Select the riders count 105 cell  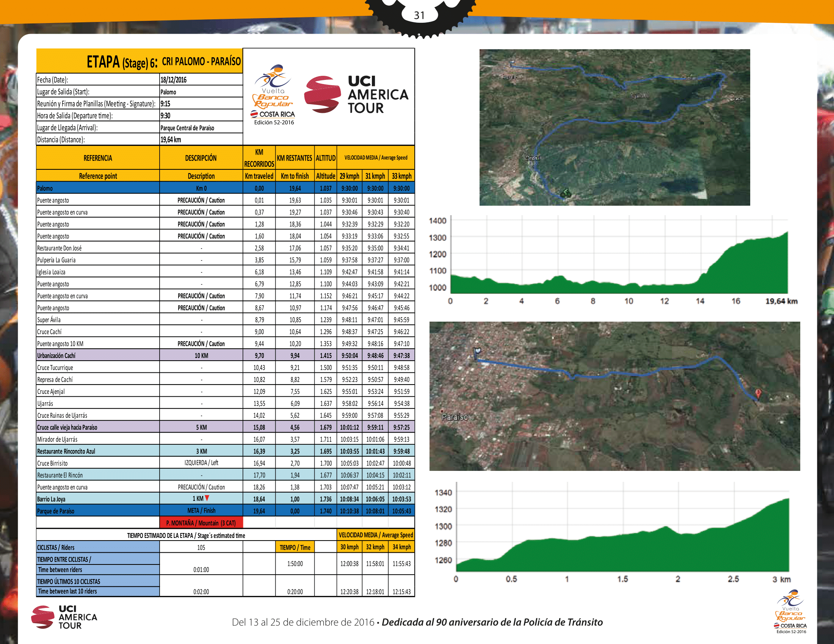coord(201,547)
